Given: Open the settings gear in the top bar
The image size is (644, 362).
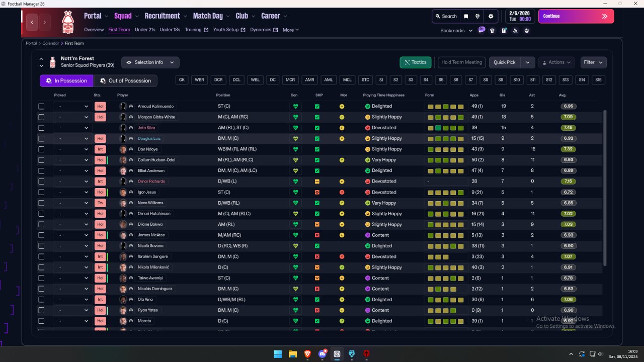Looking at the screenshot, I should click(x=491, y=16).
